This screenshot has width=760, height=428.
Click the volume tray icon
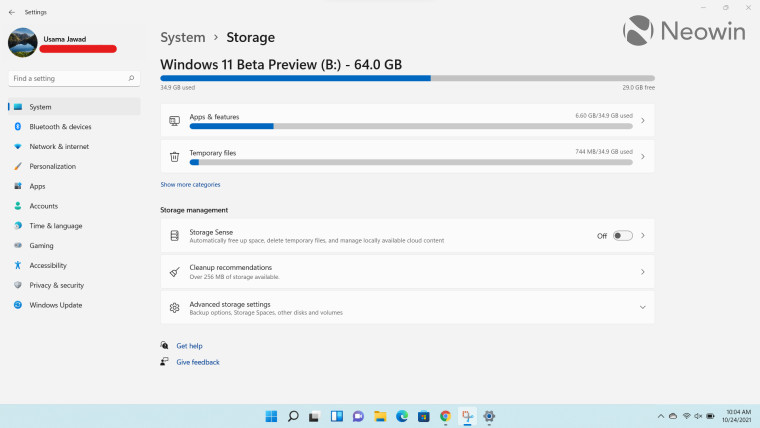coord(698,416)
